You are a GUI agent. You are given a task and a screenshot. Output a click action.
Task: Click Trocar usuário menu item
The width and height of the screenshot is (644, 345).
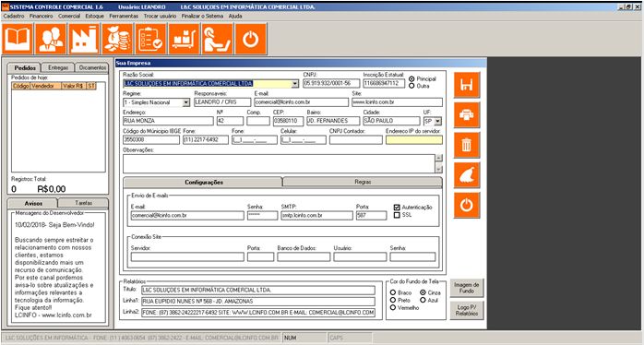point(160,16)
